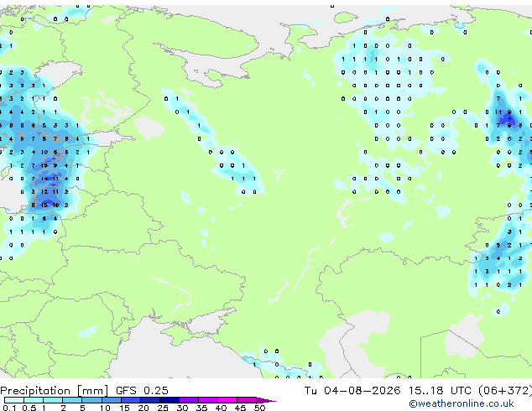Select the 2–5 mm legend color segment
The image size is (532, 411).
pyautogui.click(x=72, y=400)
